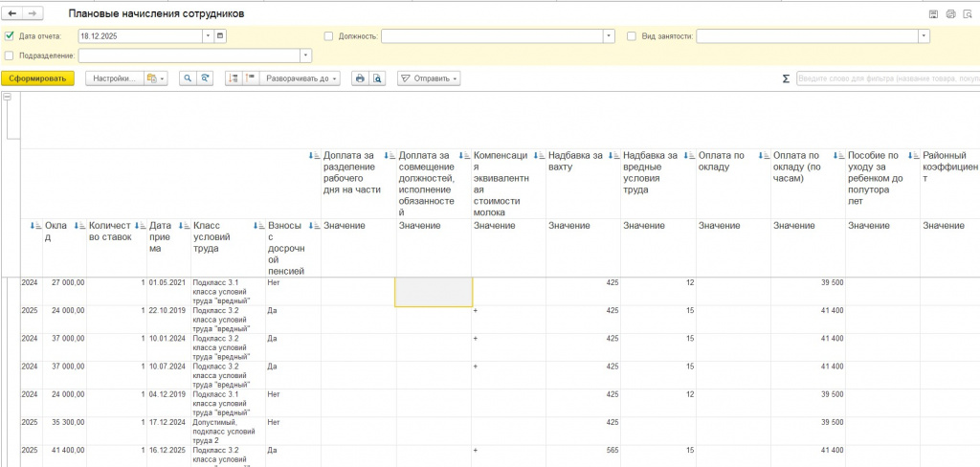The image size is (980, 467).
Task: Open the Разворачивать до menu
Action: tap(301, 78)
